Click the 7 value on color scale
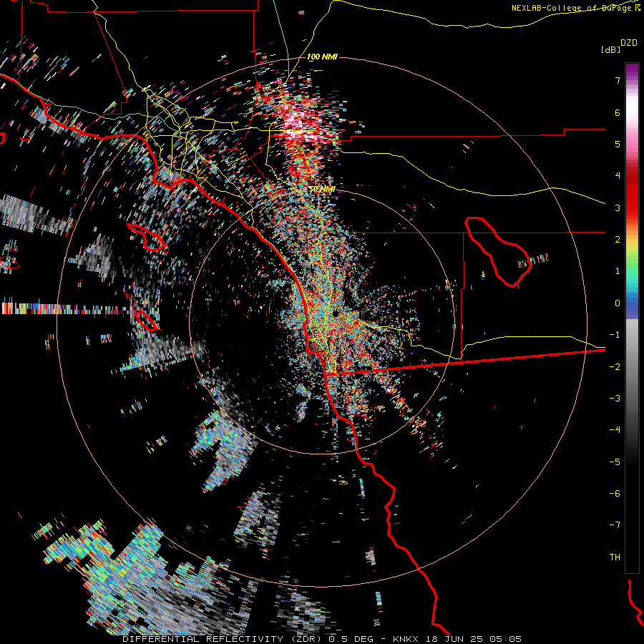This screenshot has height=644, width=644. [618, 80]
